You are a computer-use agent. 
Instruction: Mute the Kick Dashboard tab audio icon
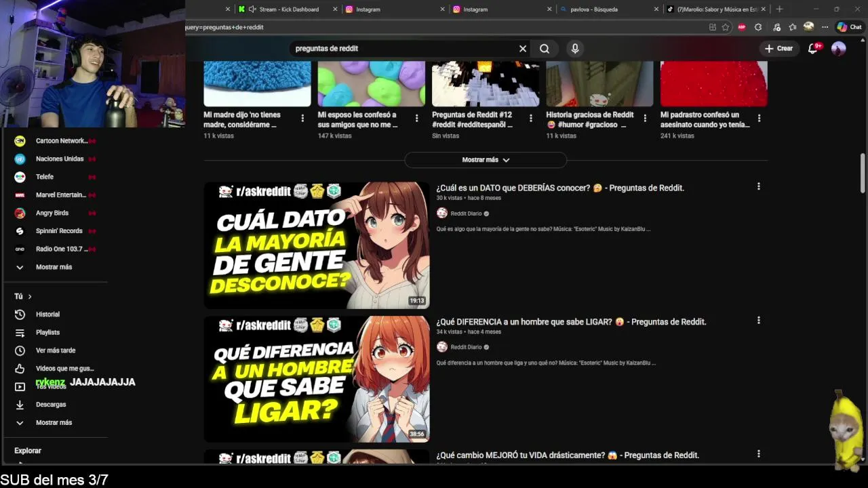click(252, 9)
